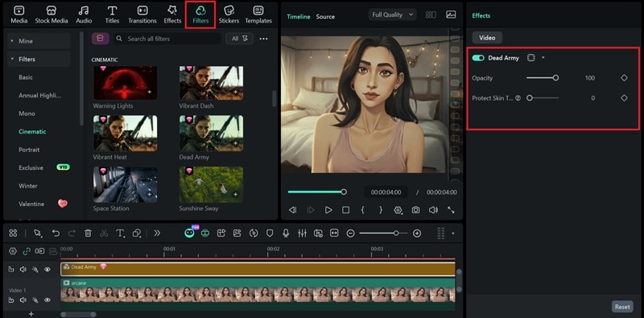The image size is (644, 318).
Task: Open the All filter sort dropdown
Action: [x=239, y=39]
